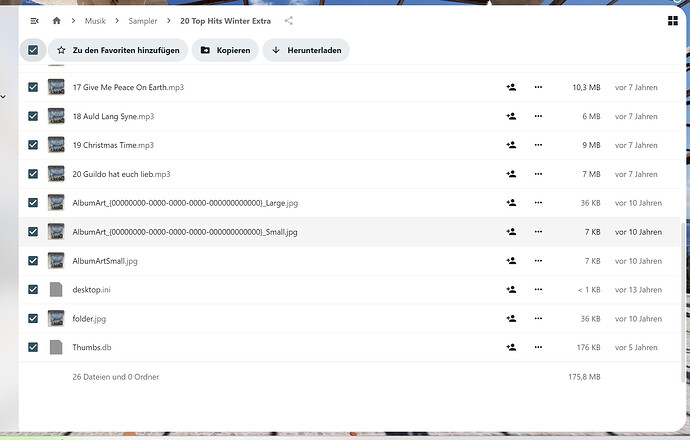
Task: Open file AlbumArtSmall.jpg
Action: click(x=105, y=261)
